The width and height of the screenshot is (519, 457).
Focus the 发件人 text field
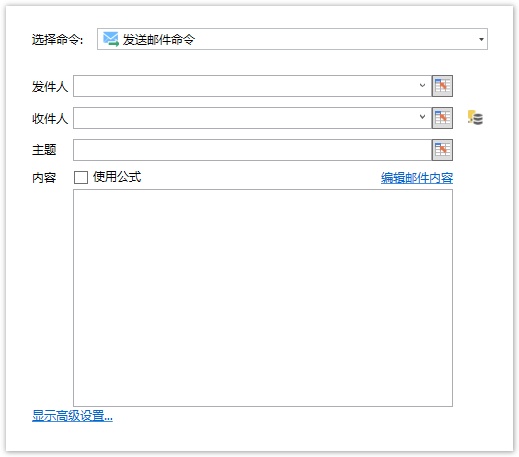[245, 86]
